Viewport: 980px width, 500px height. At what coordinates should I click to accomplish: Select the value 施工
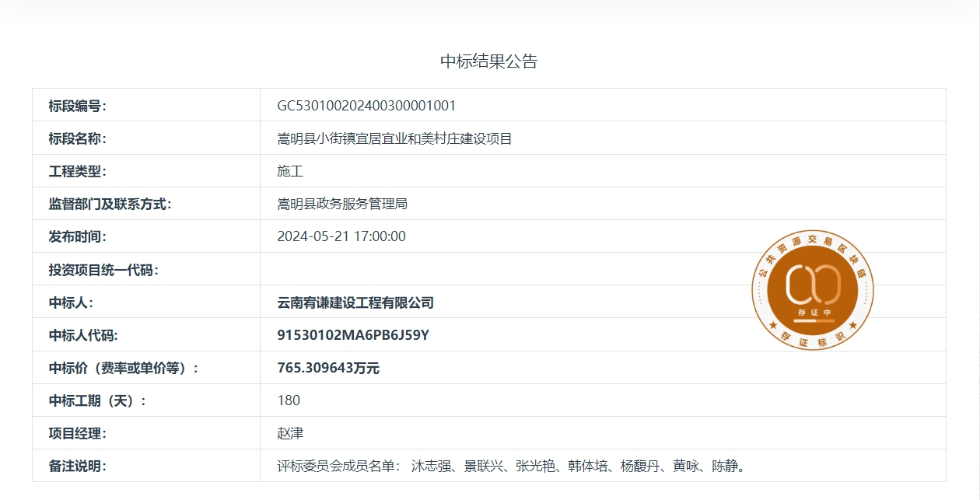click(x=290, y=171)
